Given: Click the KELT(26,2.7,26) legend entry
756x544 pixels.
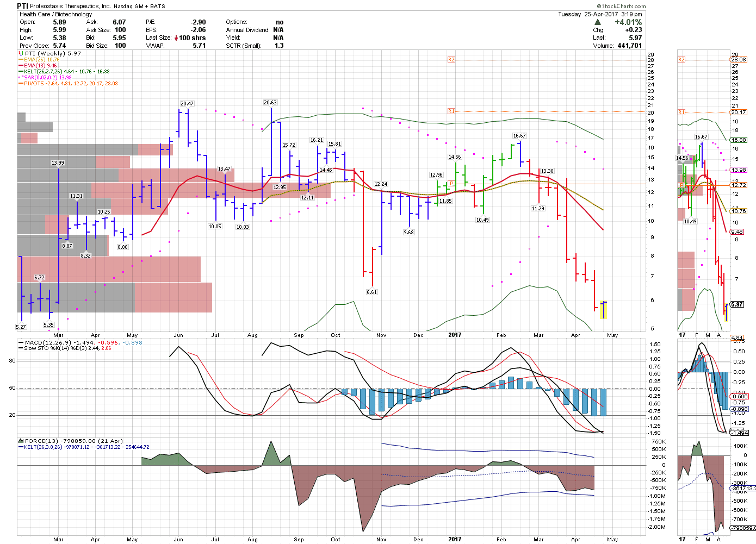Looking at the screenshot, I should pos(64,72).
